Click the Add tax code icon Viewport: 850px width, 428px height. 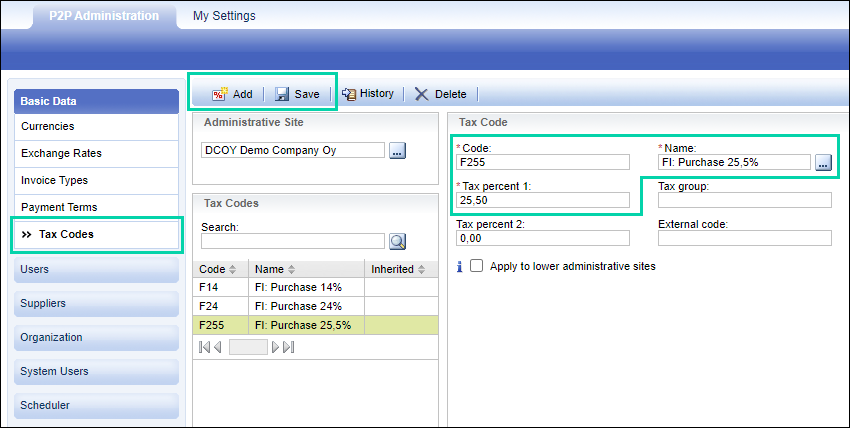click(219, 94)
